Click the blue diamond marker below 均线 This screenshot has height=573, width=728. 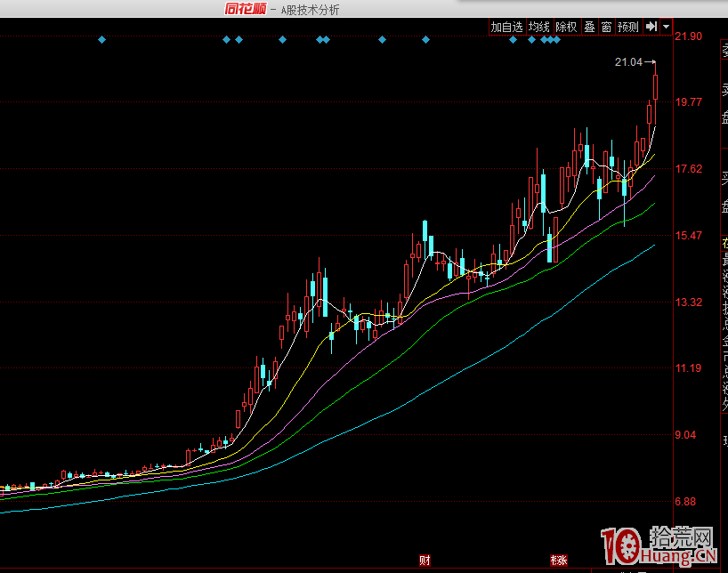click(x=531, y=40)
